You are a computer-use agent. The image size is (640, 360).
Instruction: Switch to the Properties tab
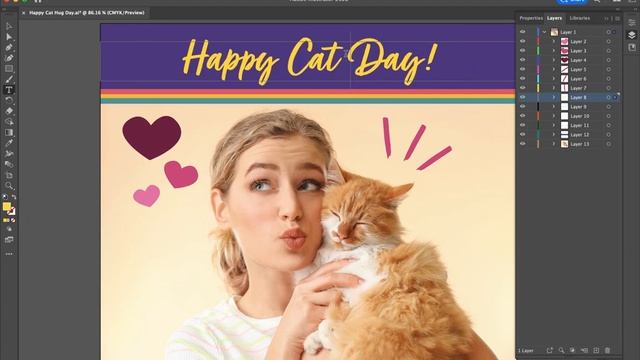tap(531, 18)
